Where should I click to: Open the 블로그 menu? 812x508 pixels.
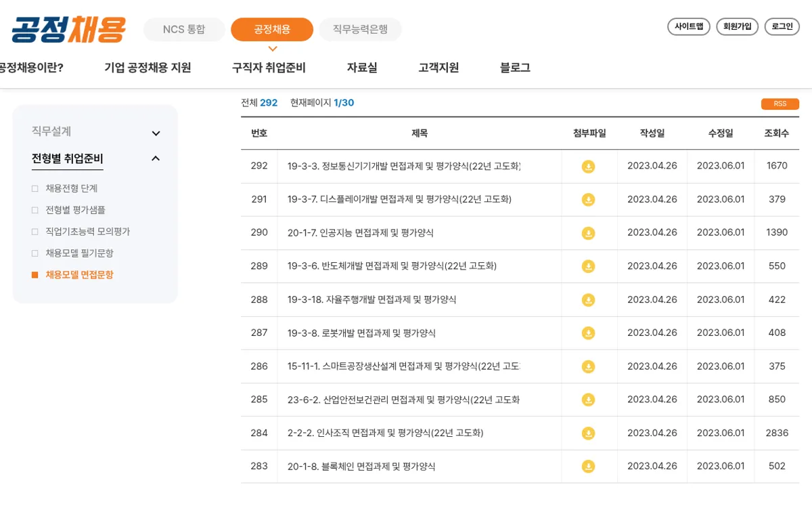click(515, 68)
